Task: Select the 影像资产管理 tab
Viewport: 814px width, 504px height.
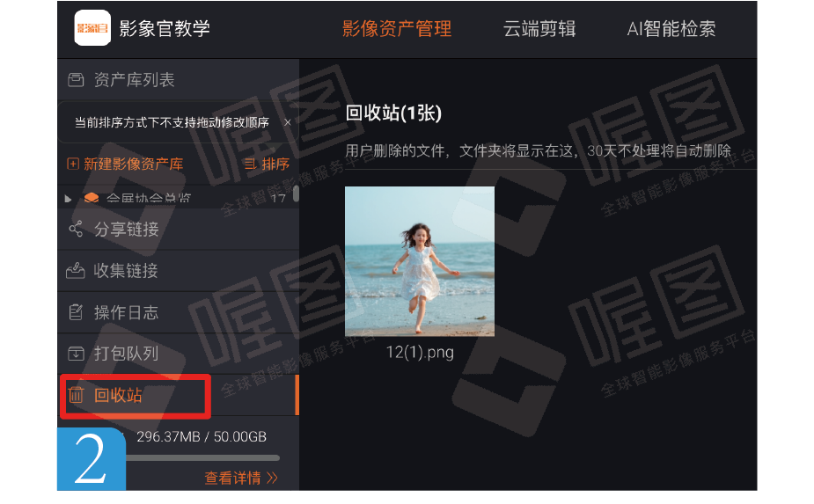Action: click(397, 28)
